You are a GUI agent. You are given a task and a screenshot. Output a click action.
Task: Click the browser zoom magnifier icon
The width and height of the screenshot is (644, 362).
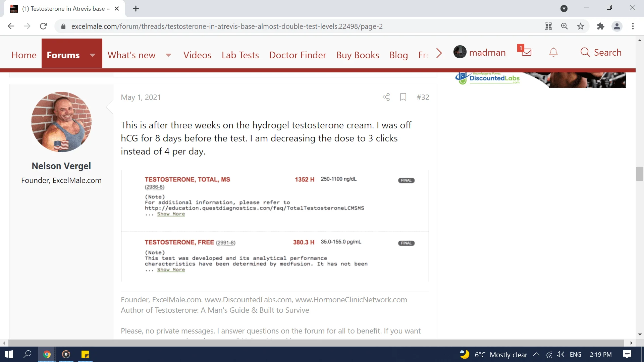[565, 26]
